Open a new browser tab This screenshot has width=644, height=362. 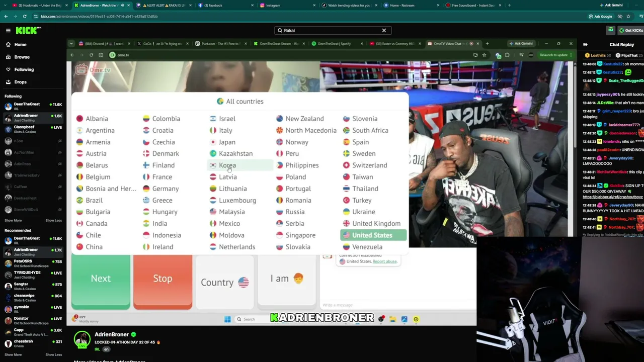point(509,6)
